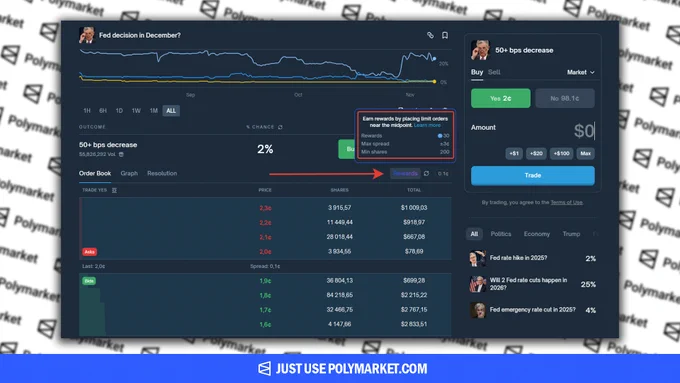The width and height of the screenshot is (680, 383).
Task: Click the 1.6¢ bid price
Action: pos(265,324)
